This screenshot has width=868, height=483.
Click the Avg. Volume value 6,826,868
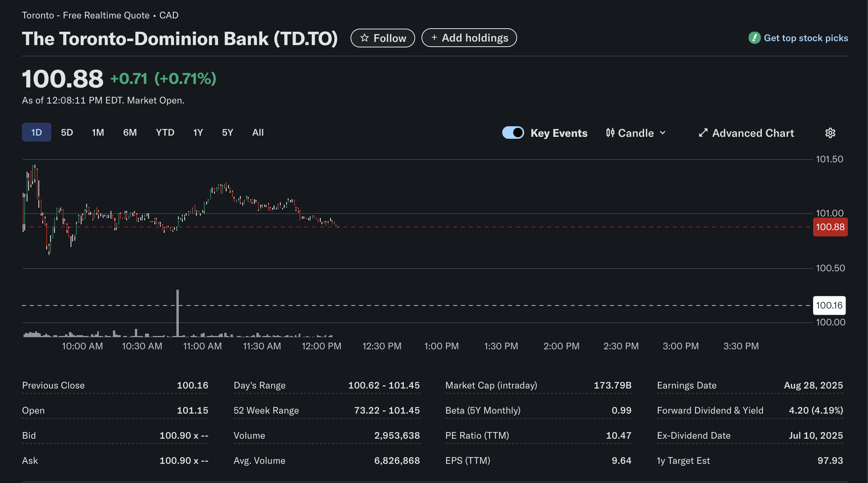pyautogui.click(x=397, y=461)
